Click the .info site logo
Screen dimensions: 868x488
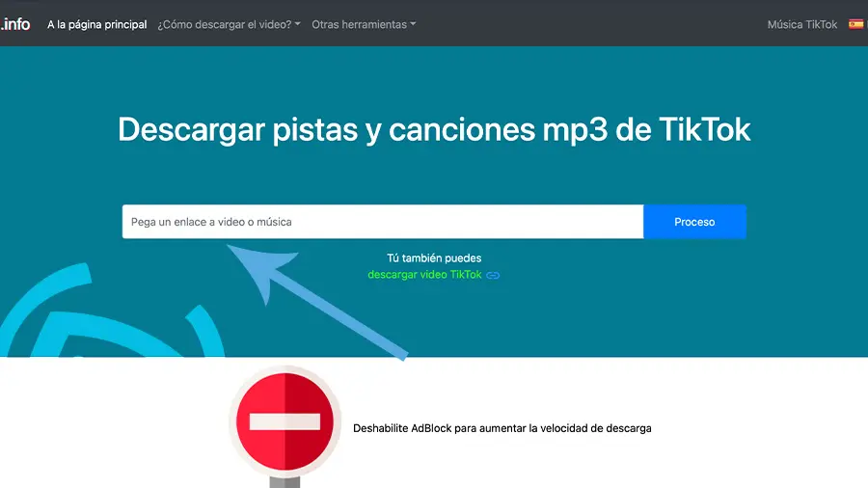pos(15,24)
